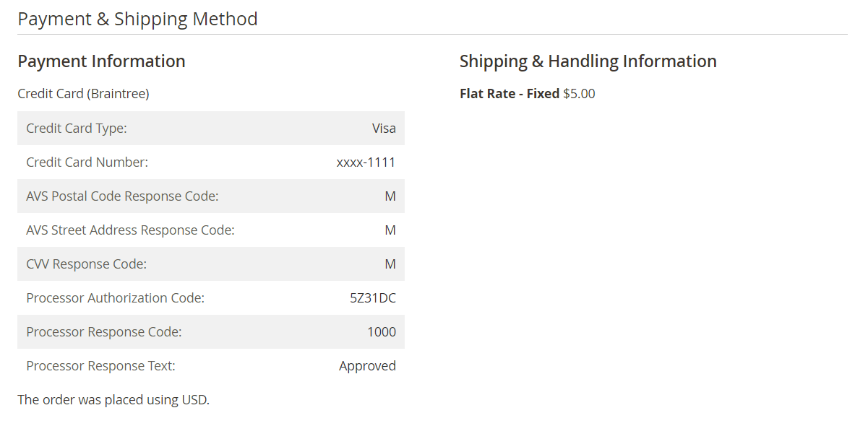This screenshot has width=868, height=426.
Task: Click AVS Postal Code Response Code label
Action: click(x=122, y=196)
